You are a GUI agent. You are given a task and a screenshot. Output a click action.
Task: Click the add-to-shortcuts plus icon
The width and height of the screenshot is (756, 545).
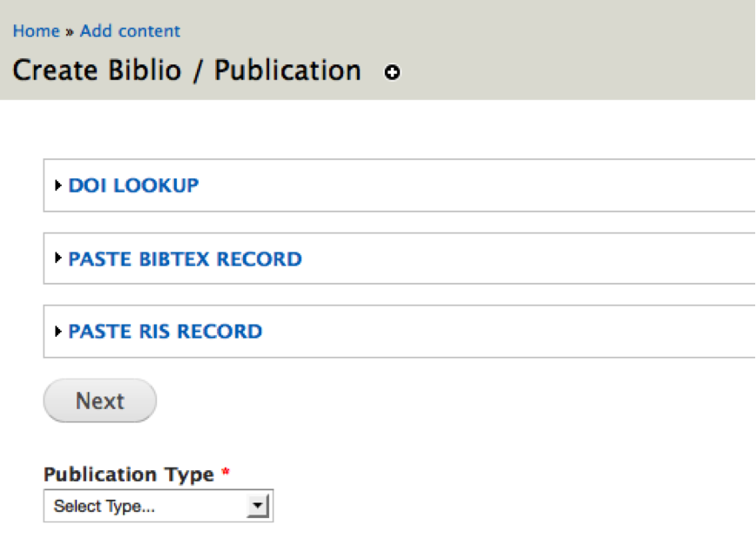point(393,73)
